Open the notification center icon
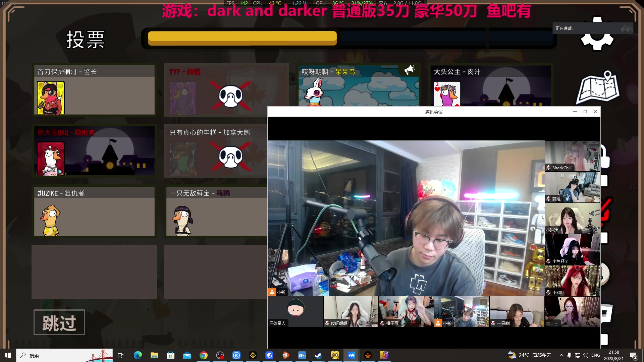 pyautogui.click(x=634, y=356)
